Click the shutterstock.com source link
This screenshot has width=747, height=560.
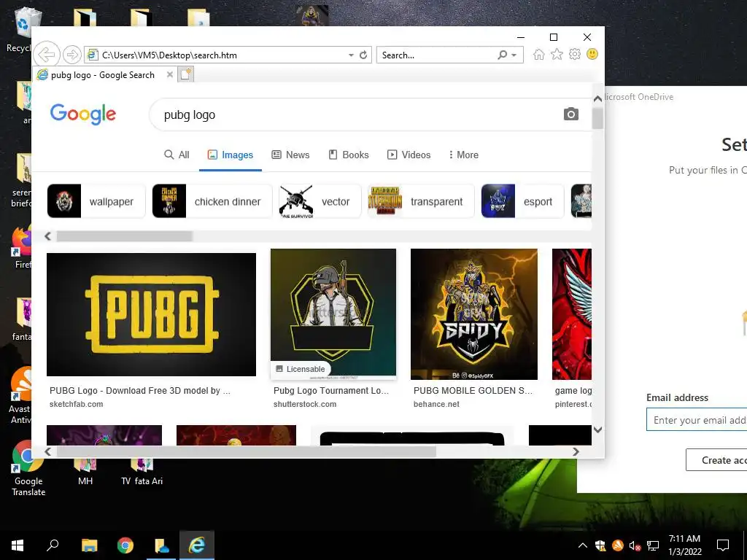305,404
